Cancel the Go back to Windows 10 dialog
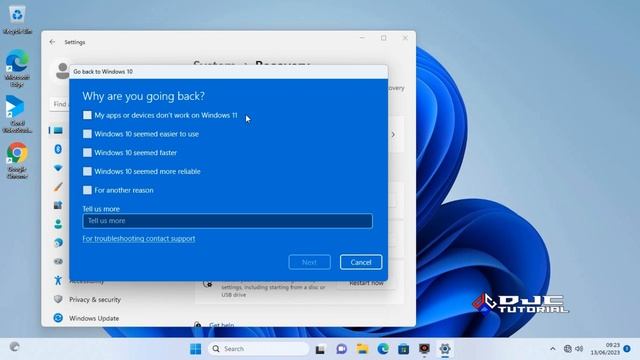The image size is (640, 360). [x=361, y=262]
